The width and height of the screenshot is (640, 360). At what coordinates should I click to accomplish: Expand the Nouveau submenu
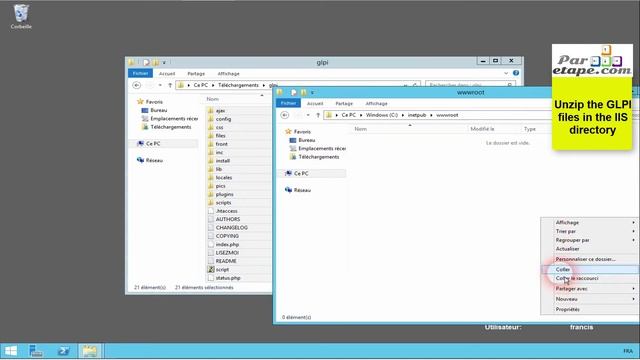click(590, 299)
